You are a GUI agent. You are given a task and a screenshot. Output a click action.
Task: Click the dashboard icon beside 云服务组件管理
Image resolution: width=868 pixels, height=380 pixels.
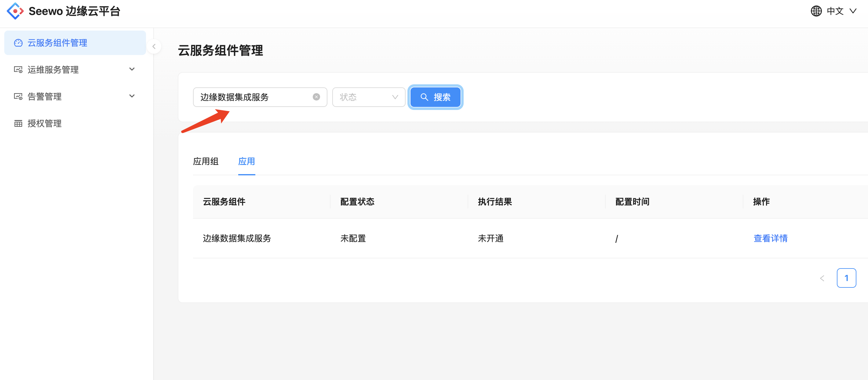point(18,43)
